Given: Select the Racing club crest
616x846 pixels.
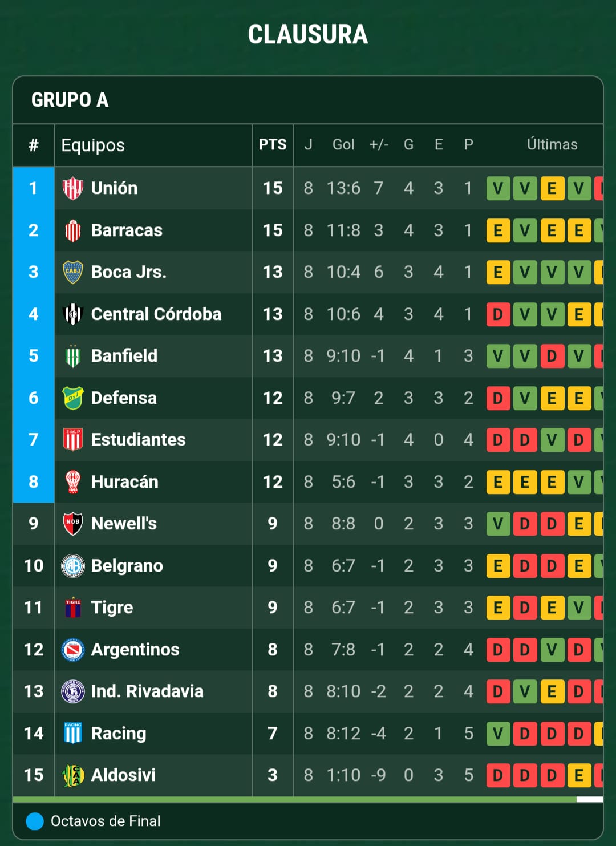Looking at the screenshot, I should pyautogui.click(x=72, y=734).
